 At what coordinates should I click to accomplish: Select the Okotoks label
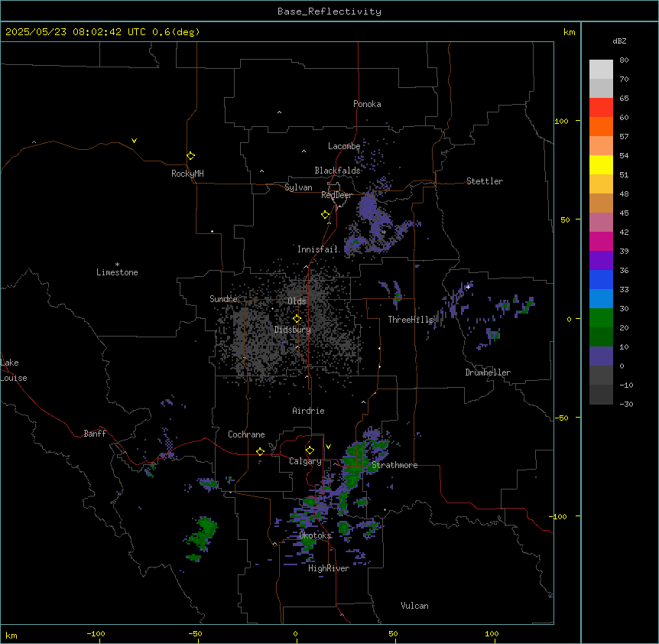point(315,535)
